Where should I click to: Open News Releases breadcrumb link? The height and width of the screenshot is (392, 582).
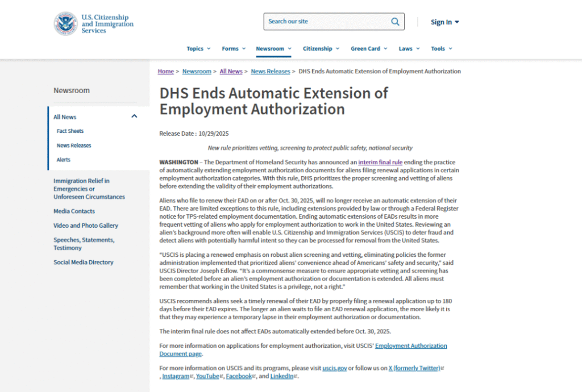tap(271, 72)
